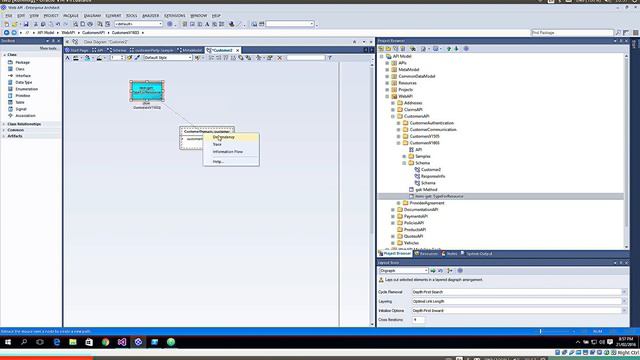This screenshot has width=640, height=360.
Task: Select the Signal tool in the Toolbox
Action: pos(20,109)
